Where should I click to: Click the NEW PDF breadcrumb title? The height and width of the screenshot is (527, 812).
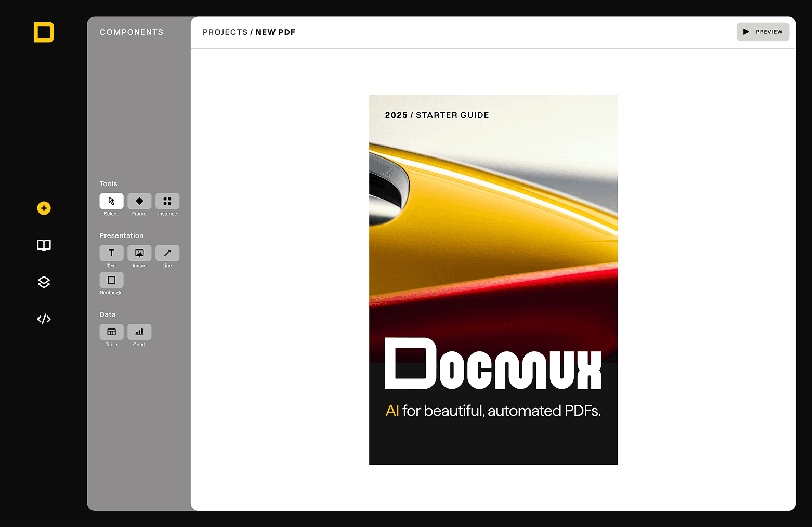tap(276, 32)
